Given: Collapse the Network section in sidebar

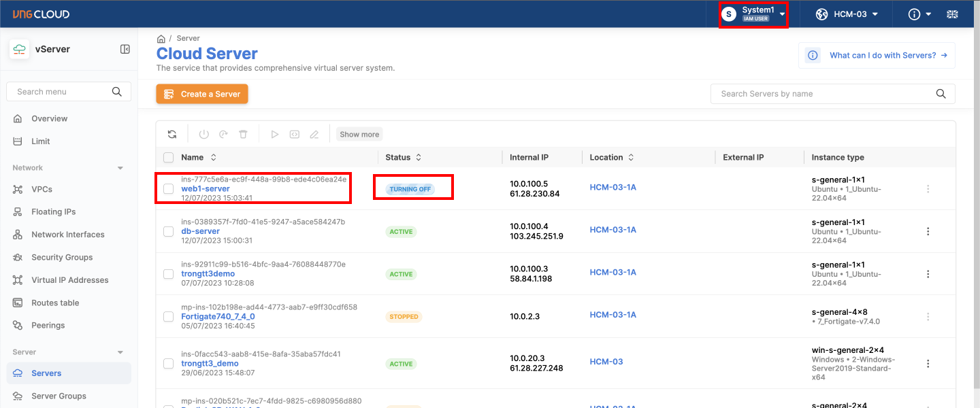Looking at the screenshot, I should (120, 168).
